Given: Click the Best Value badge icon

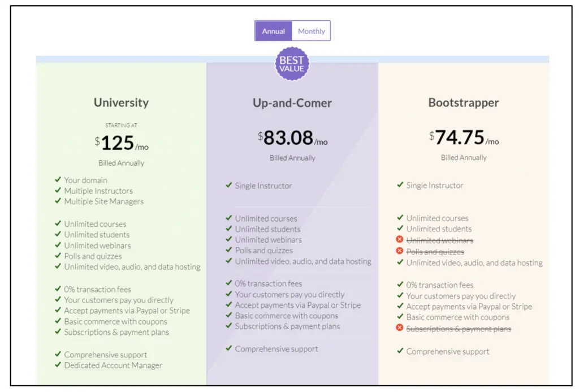Looking at the screenshot, I should pos(292,64).
